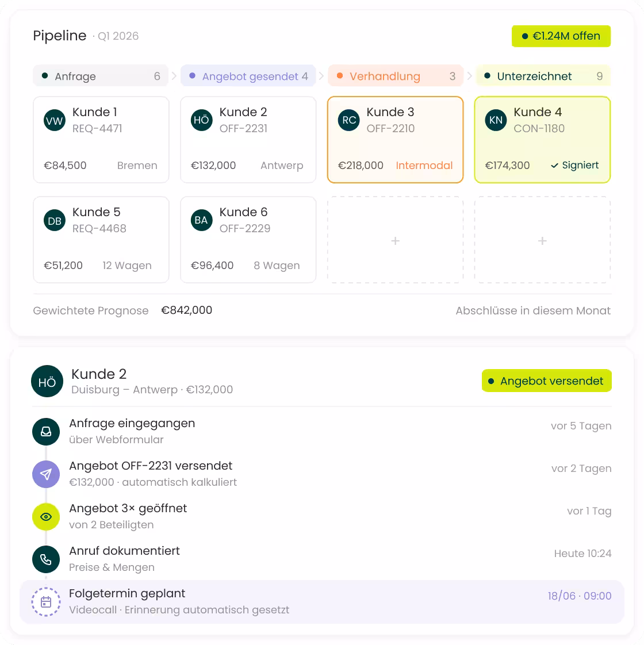Viewport: 644px width, 645px height.
Task: Select the Anfrage stage tab
Action: pyautogui.click(x=101, y=76)
